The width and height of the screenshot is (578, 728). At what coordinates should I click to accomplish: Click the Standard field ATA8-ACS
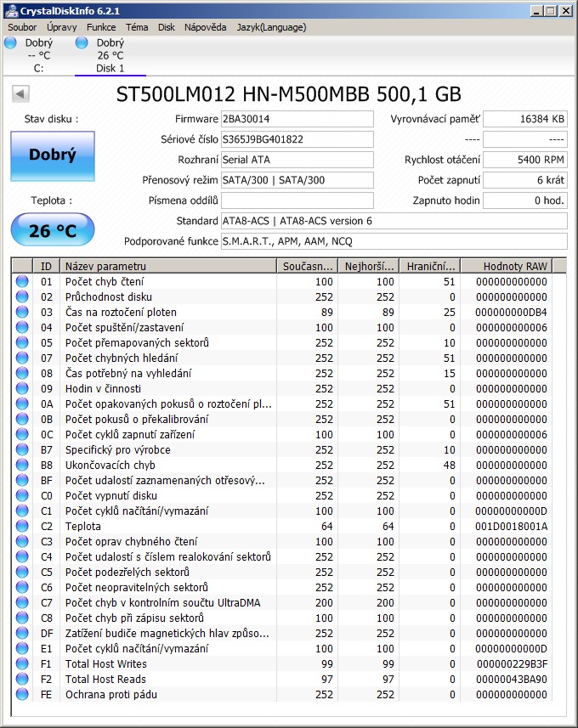[394, 221]
